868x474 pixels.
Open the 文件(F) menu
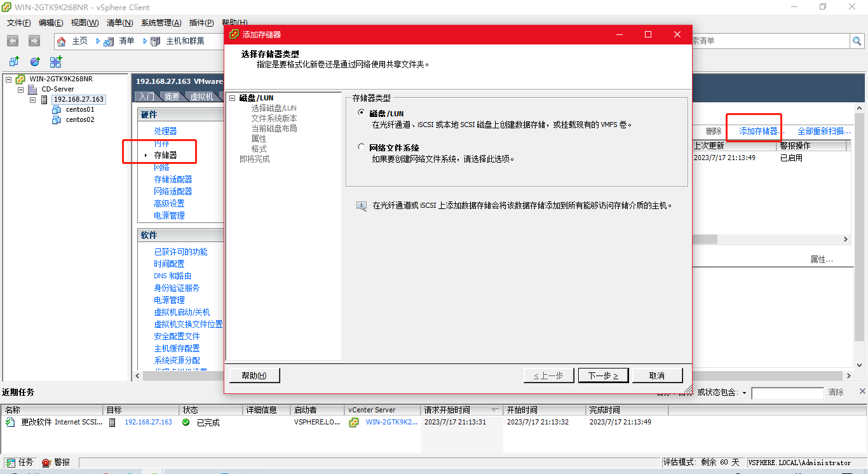(x=19, y=23)
